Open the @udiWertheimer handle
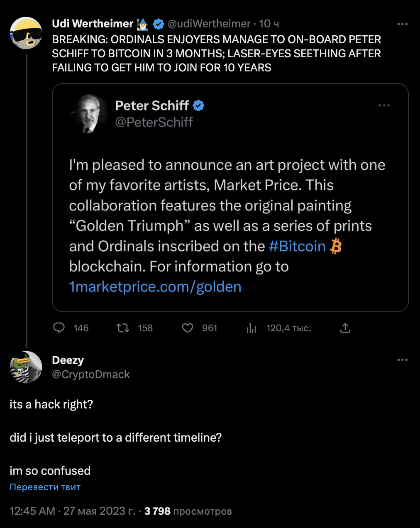Image resolution: width=420 pixels, height=528 pixels. coord(209,24)
